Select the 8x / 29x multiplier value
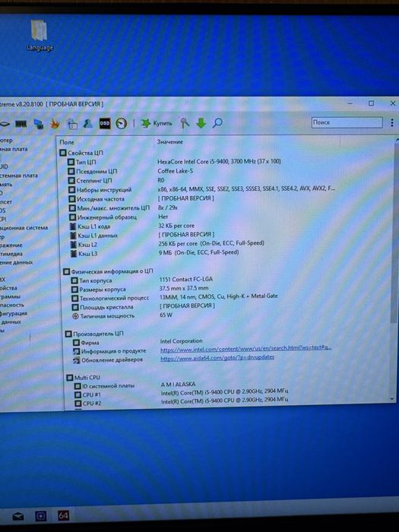This screenshot has height=532, width=399. [168, 207]
